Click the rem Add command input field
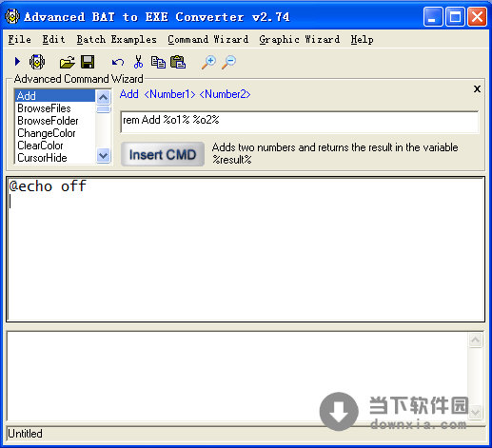This screenshot has height=448, width=492. (x=300, y=122)
